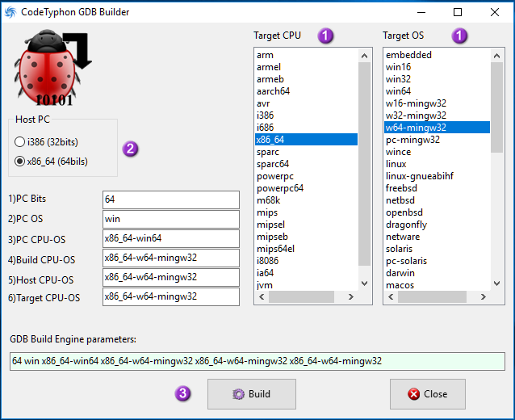Click the Build button

(x=252, y=394)
